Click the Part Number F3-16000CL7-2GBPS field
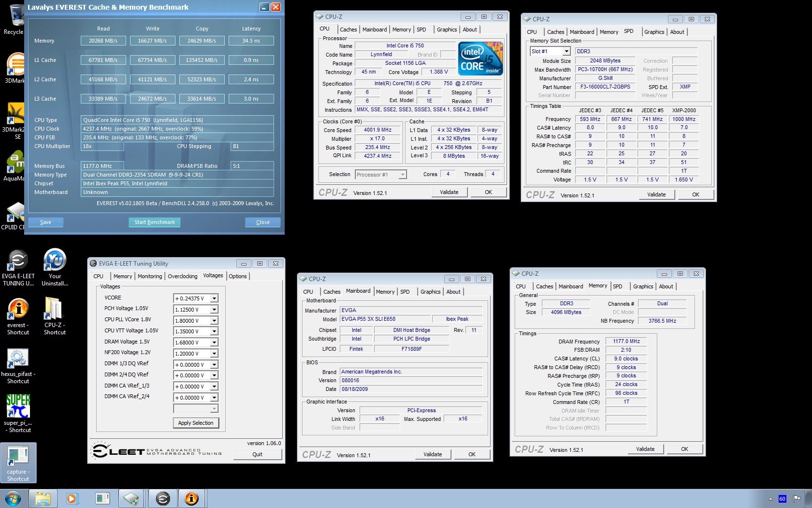The image size is (812, 508). [x=605, y=87]
